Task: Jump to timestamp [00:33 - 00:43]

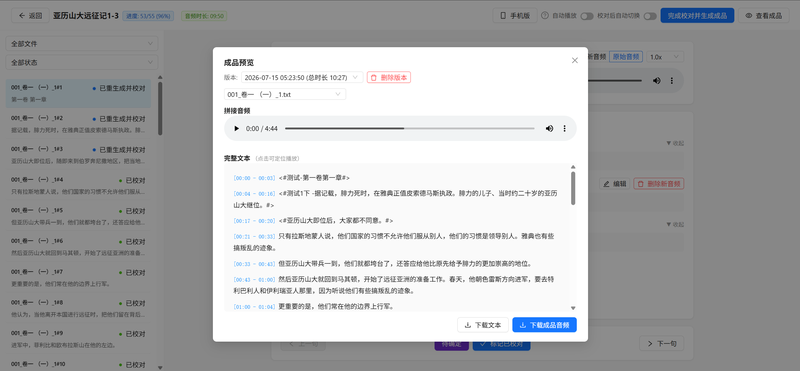Action: (254, 264)
